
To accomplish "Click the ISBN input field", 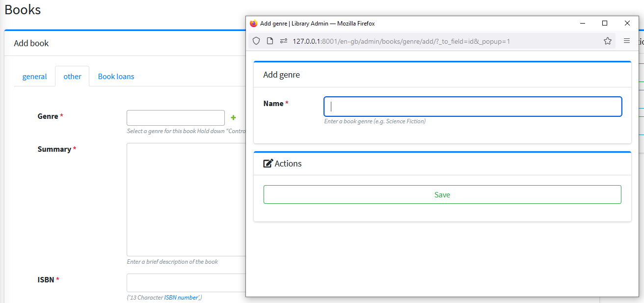I will pyautogui.click(x=186, y=283).
